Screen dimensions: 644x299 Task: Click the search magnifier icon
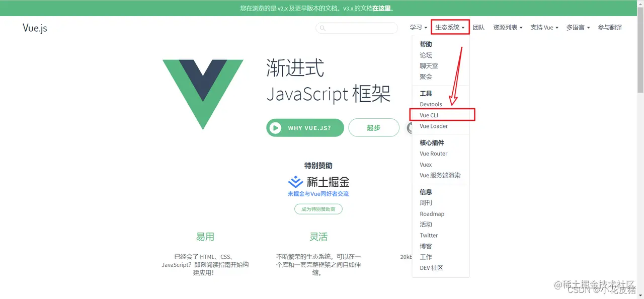[x=323, y=28]
